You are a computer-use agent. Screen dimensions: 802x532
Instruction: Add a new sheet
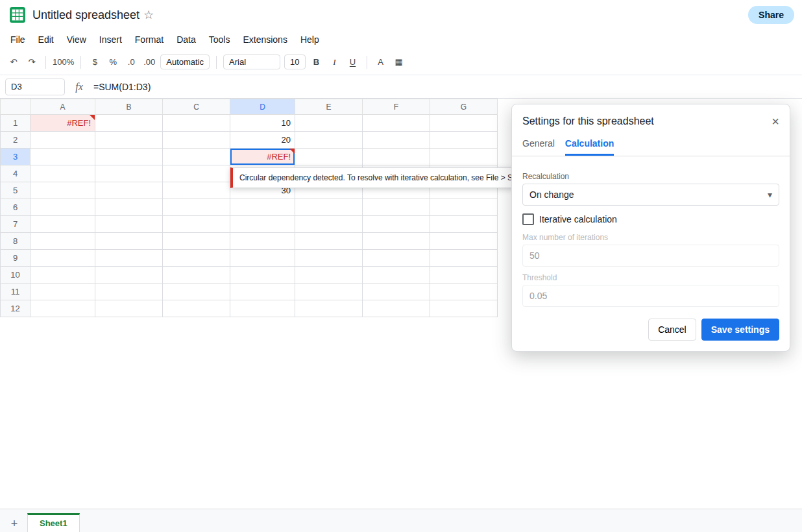pyautogui.click(x=14, y=523)
